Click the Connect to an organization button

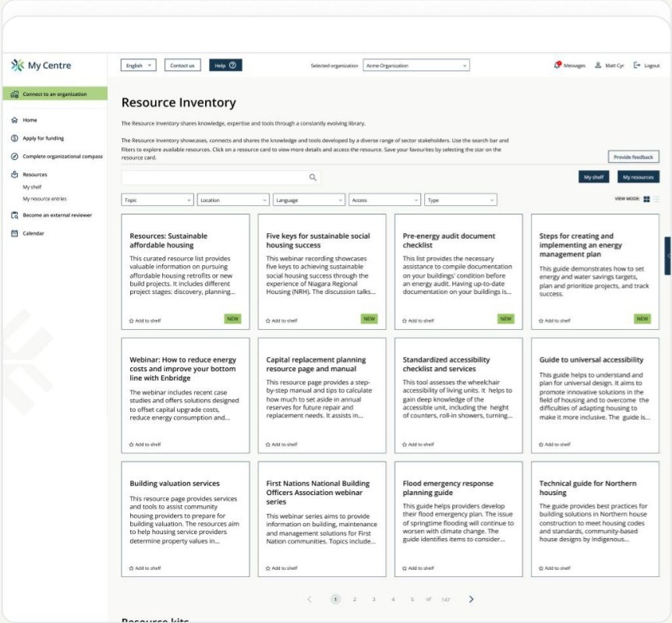click(x=55, y=94)
